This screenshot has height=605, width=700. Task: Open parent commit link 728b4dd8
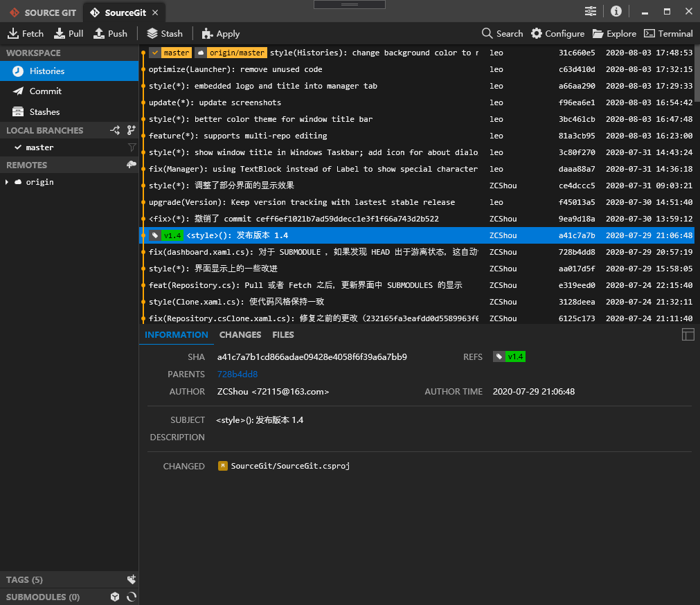(x=237, y=374)
